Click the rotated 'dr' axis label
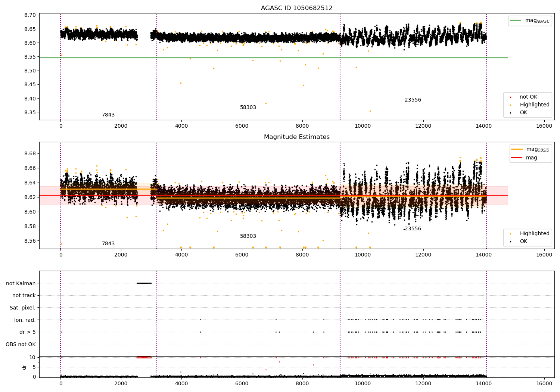Image resolution: width=560 pixels, height=392 pixels. [x=24, y=367]
